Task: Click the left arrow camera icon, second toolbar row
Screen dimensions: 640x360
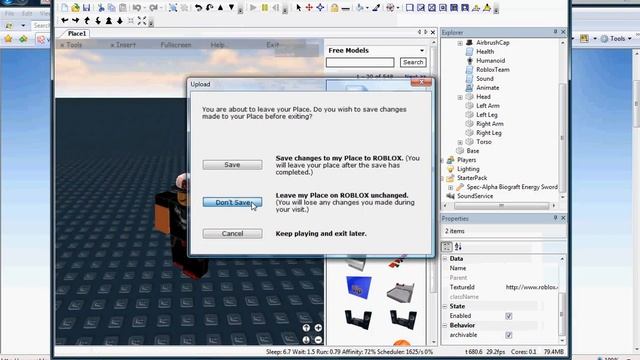Action: click(64, 20)
